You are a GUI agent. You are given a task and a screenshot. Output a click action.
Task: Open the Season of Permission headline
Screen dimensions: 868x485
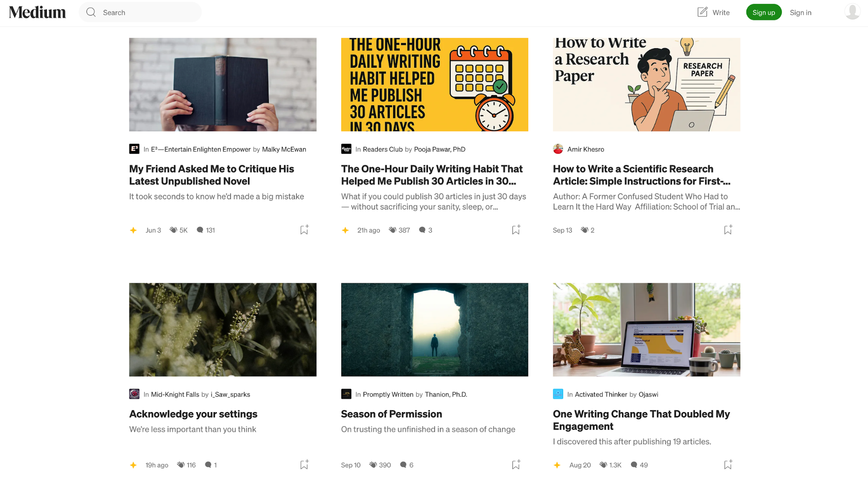[391, 414]
